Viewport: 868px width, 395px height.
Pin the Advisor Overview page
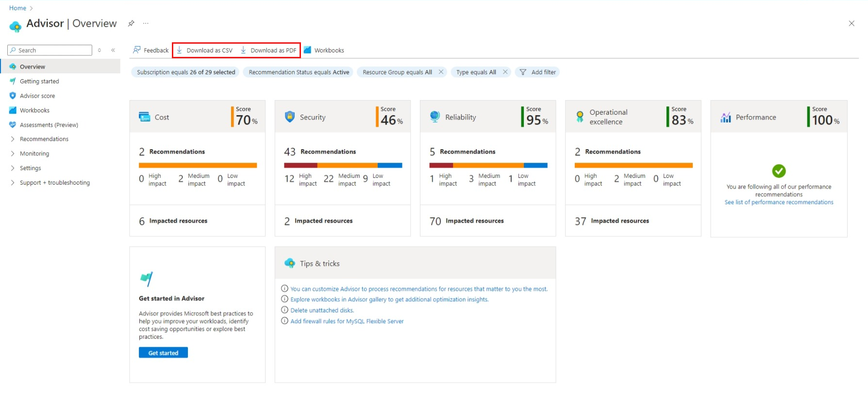point(131,23)
